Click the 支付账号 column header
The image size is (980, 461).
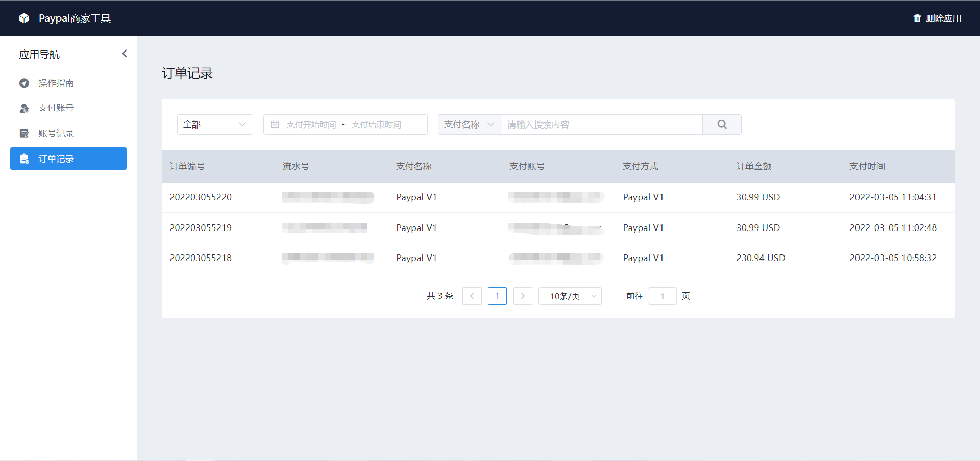pyautogui.click(x=527, y=166)
